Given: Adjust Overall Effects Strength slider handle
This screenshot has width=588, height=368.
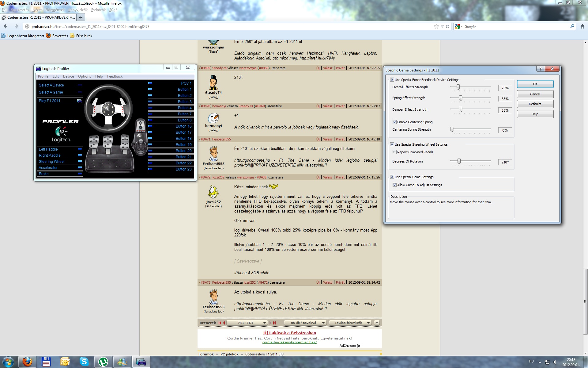Looking at the screenshot, I should coord(458,87).
